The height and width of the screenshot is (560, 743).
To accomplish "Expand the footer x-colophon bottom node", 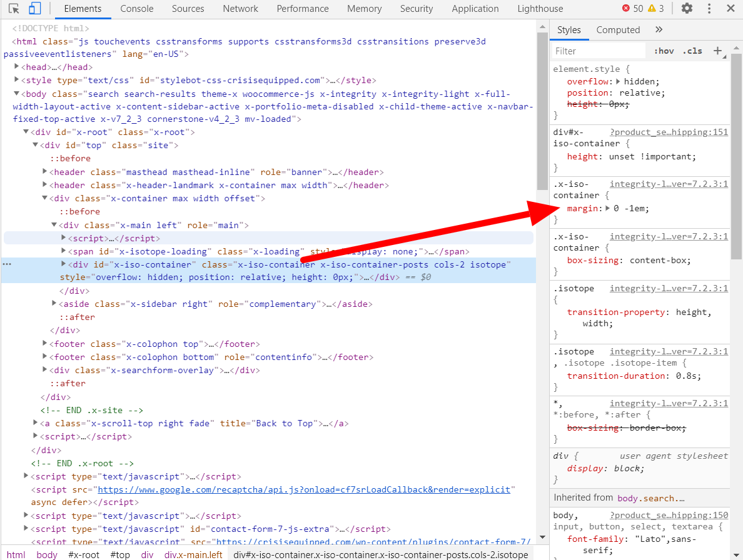I will (44, 356).
